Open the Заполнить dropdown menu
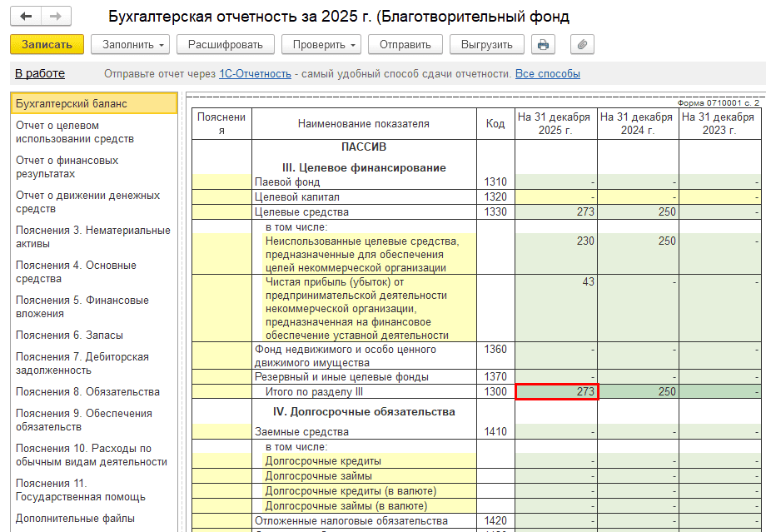The width and height of the screenshot is (766, 532). (129, 44)
